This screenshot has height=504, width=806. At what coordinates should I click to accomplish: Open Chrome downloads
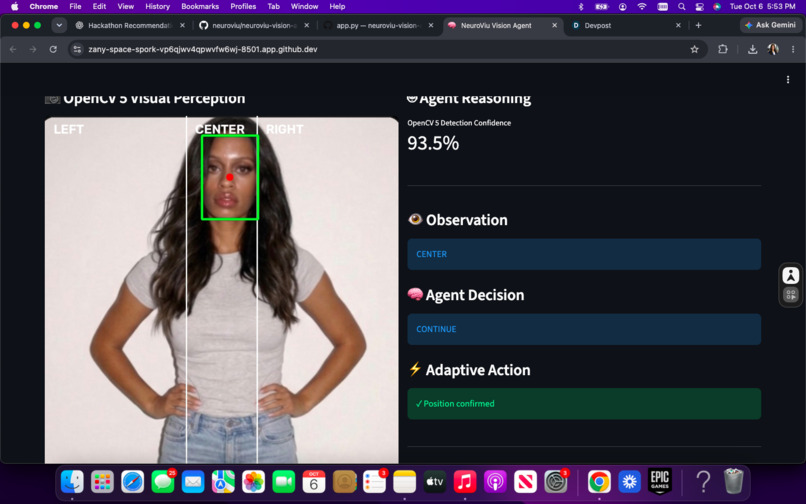753,49
